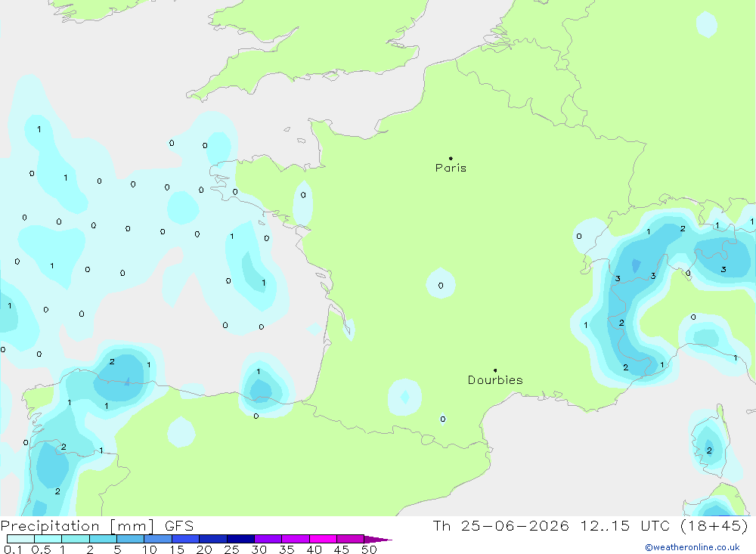Screen dimensions: 756x554
Task: Pick the 1–2 mm legend swatch
Action: click(x=76, y=539)
